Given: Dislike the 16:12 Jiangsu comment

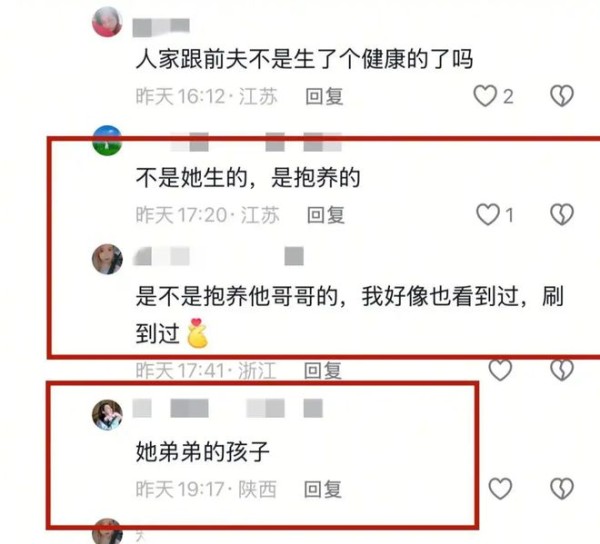Looking at the screenshot, I should click(562, 96).
